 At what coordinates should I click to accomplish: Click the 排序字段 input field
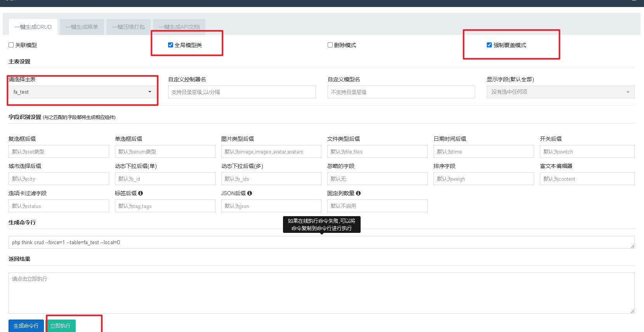tap(484, 179)
